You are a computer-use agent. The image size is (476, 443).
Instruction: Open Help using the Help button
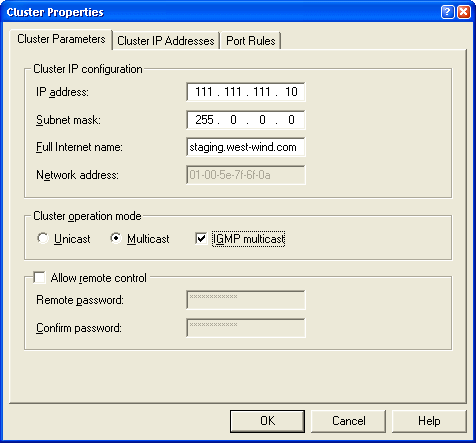tap(429, 421)
